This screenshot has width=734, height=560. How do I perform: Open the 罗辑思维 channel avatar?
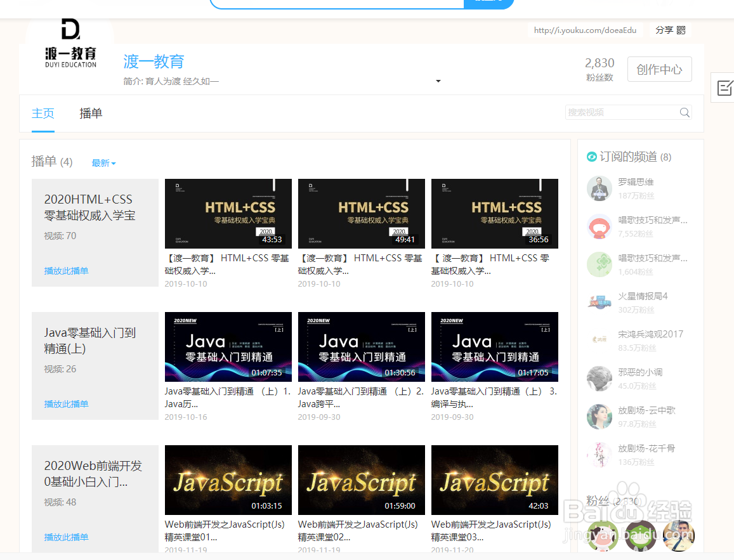pos(599,188)
